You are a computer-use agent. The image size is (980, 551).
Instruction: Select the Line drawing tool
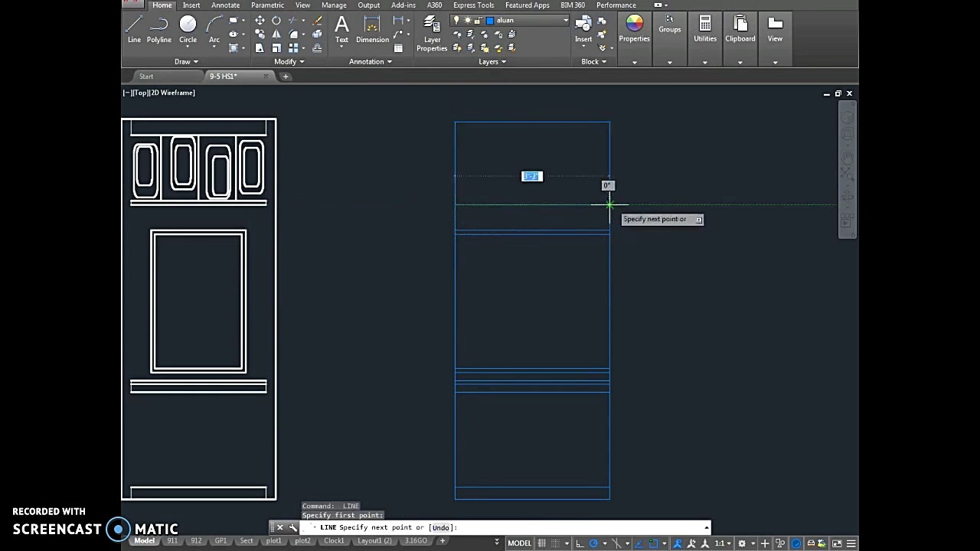point(134,29)
